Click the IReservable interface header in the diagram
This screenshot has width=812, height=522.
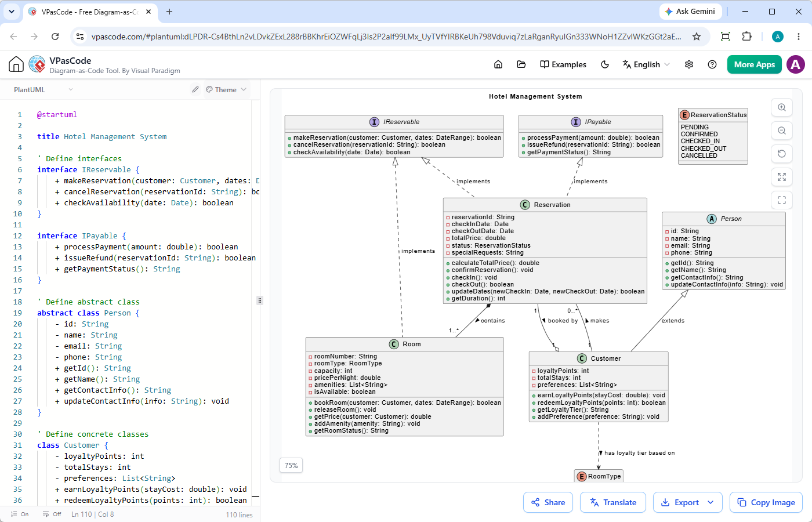[394, 122]
